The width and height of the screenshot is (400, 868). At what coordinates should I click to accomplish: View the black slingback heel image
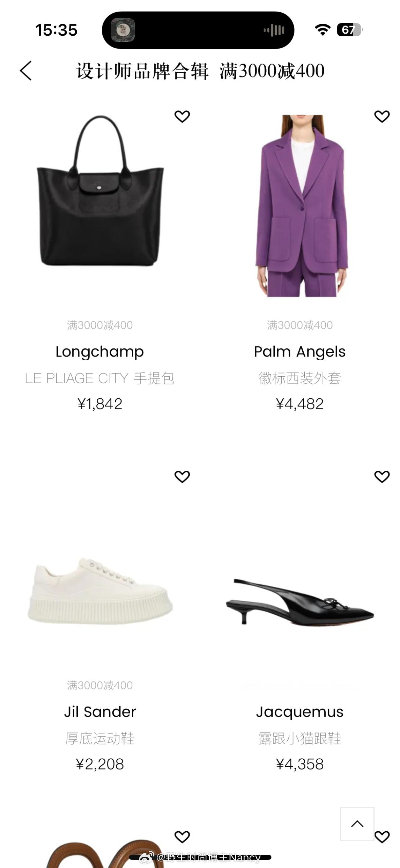click(300, 601)
